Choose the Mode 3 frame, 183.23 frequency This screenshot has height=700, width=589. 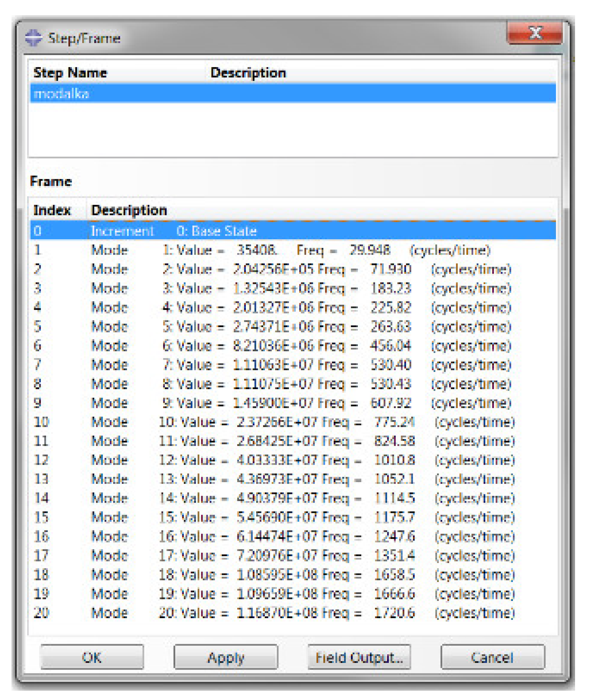pyautogui.click(x=292, y=288)
